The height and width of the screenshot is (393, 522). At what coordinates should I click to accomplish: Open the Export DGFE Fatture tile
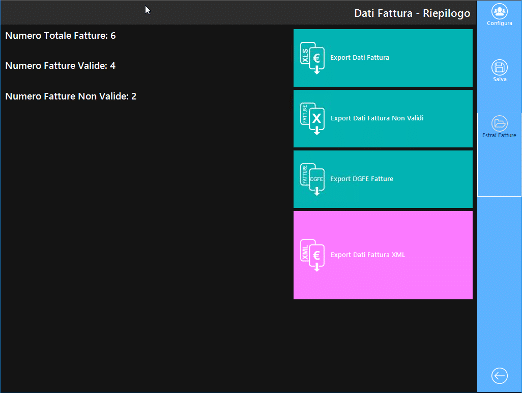point(383,179)
